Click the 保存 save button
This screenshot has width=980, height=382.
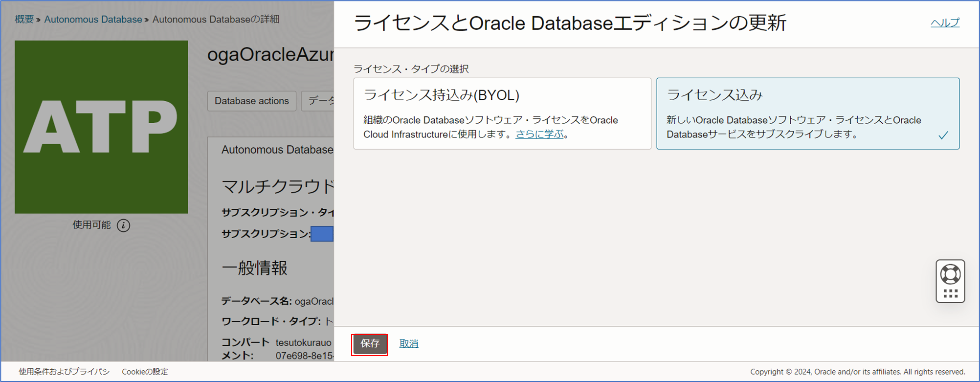click(x=370, y=344)
